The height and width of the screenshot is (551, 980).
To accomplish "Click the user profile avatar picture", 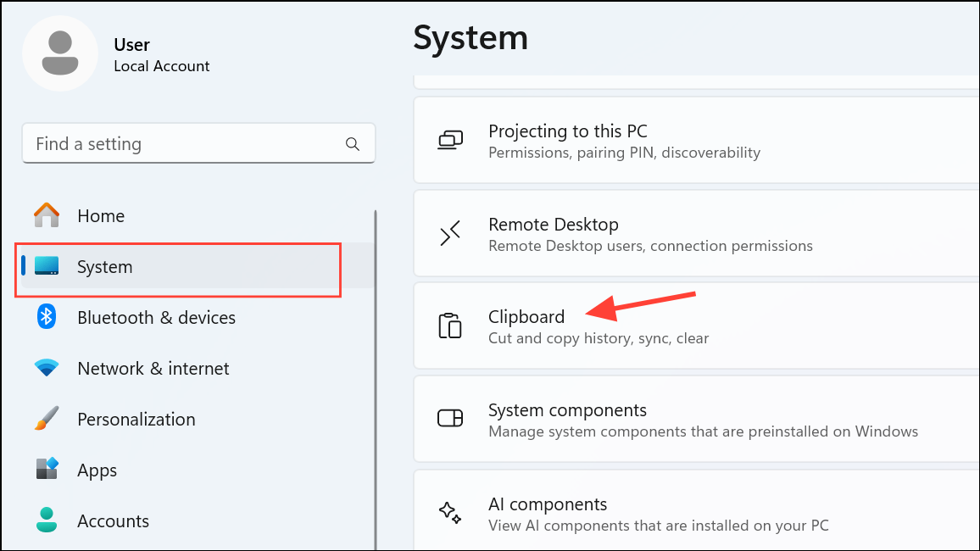I will click(x=60, y=53).
